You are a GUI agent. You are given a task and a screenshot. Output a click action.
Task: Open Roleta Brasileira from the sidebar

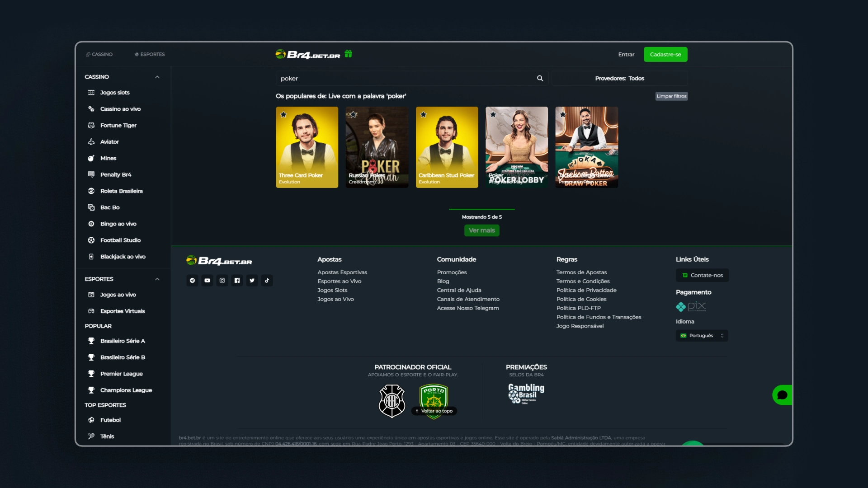[121, 191]
